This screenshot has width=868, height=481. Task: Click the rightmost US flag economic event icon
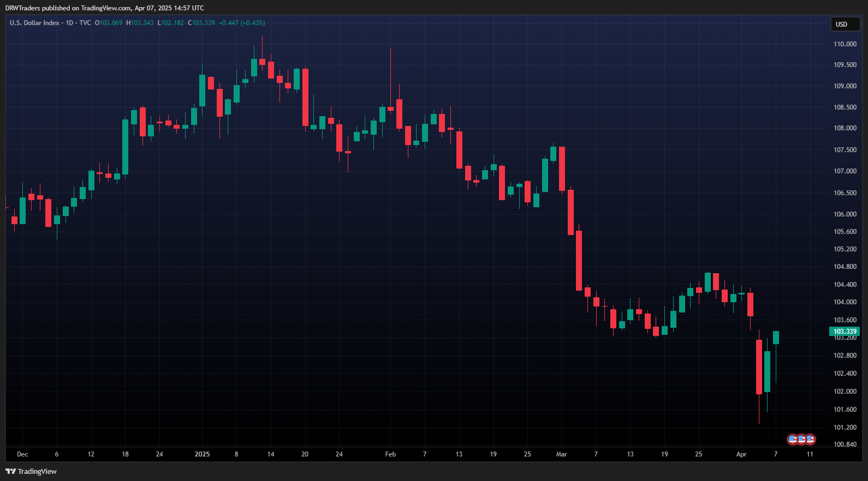[x=810, y=439]
